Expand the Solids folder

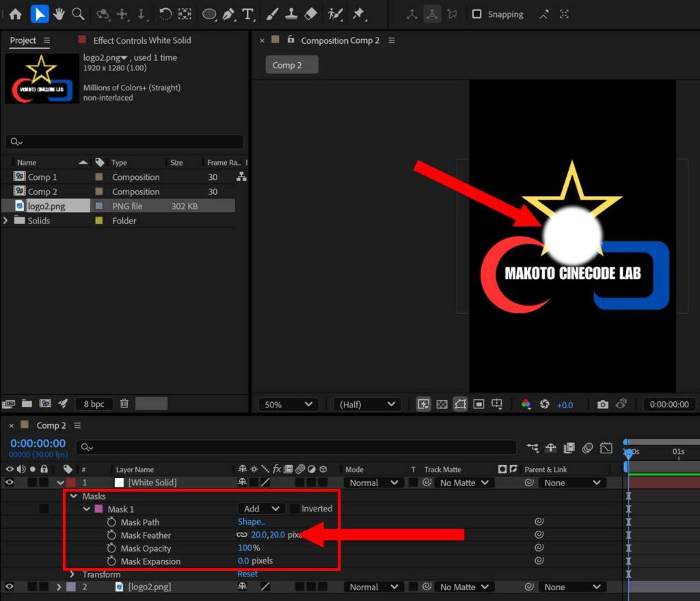click(5, 221)
